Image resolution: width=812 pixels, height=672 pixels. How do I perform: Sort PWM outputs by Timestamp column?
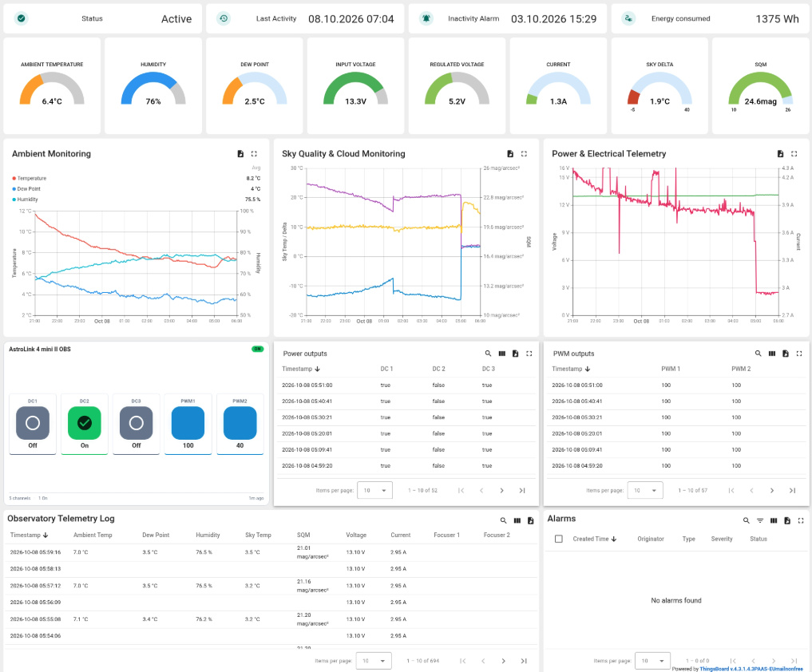[571, 370]
